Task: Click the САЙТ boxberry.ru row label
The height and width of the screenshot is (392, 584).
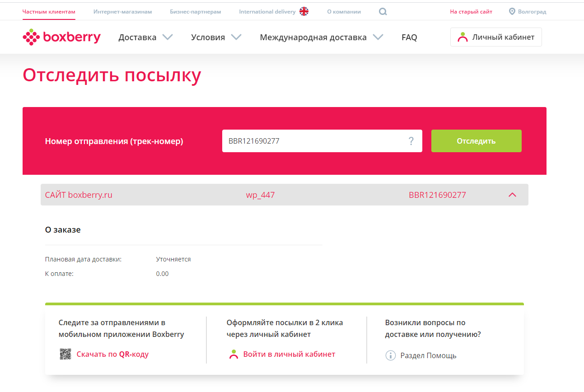Action: 79,195
